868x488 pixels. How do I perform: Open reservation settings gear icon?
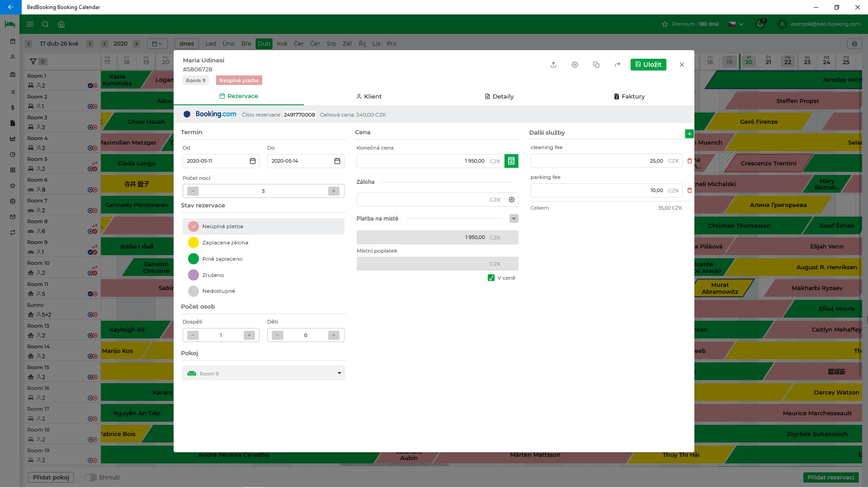pyautogui.click(x=575, y=65)
